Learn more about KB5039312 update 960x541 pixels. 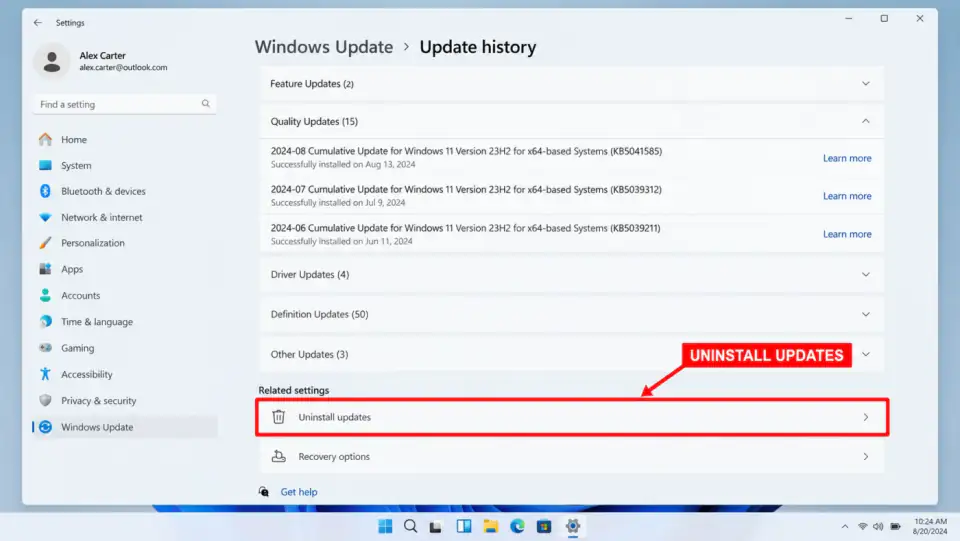(x=847, y=196)
